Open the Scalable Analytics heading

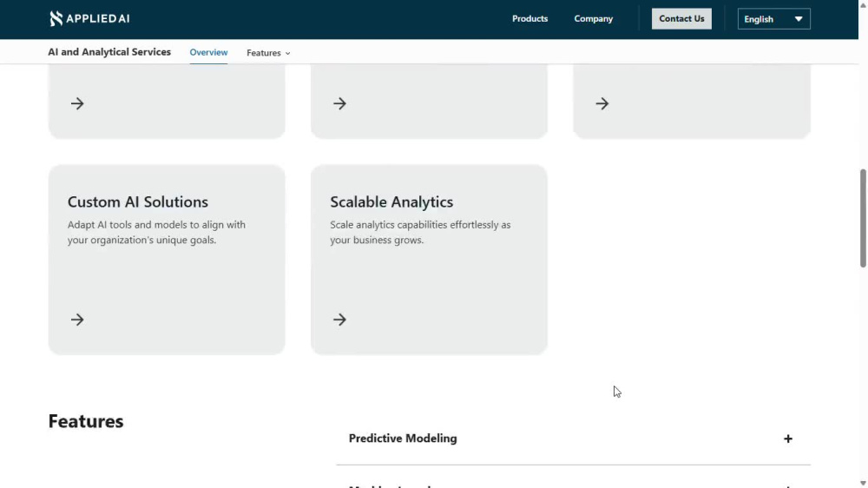391,201
